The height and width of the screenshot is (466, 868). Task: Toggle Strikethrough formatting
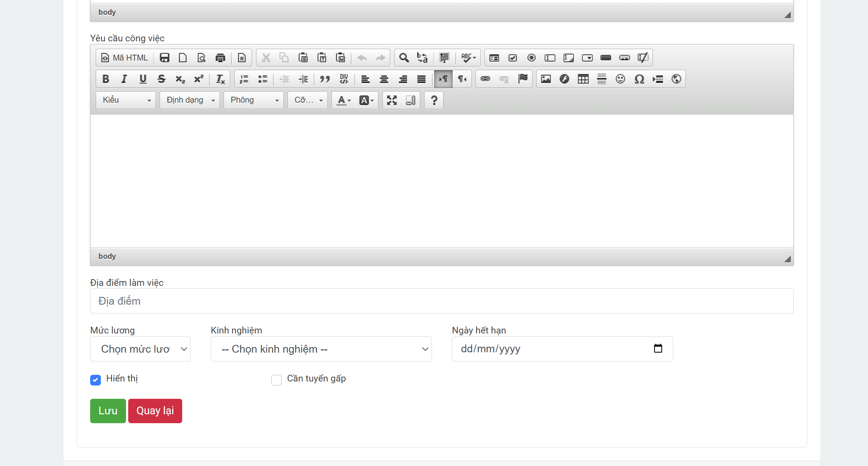tap(161, 79)
